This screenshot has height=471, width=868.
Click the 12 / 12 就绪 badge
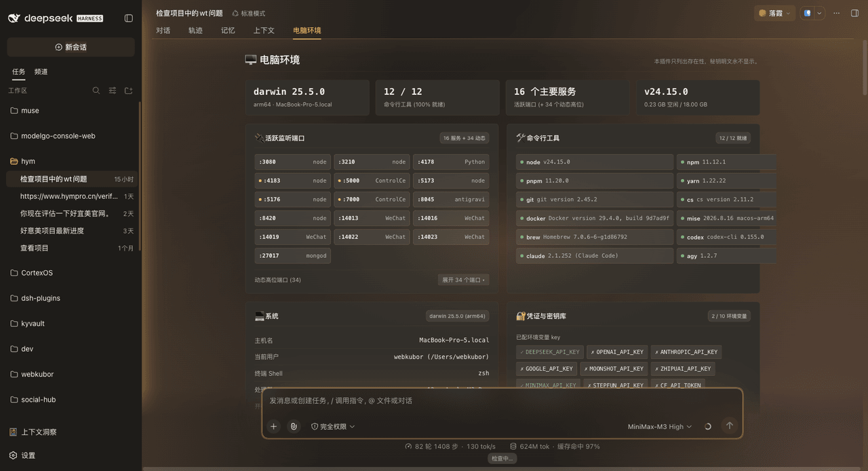(x=733, y=138)
